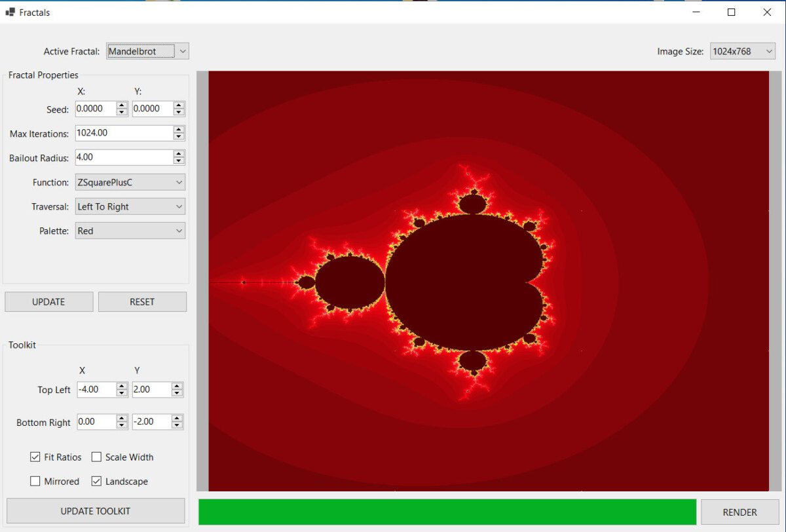The image size is (786, 532).
Task: Click the Fractals app icon in title bar
Action: click(10, 12)
